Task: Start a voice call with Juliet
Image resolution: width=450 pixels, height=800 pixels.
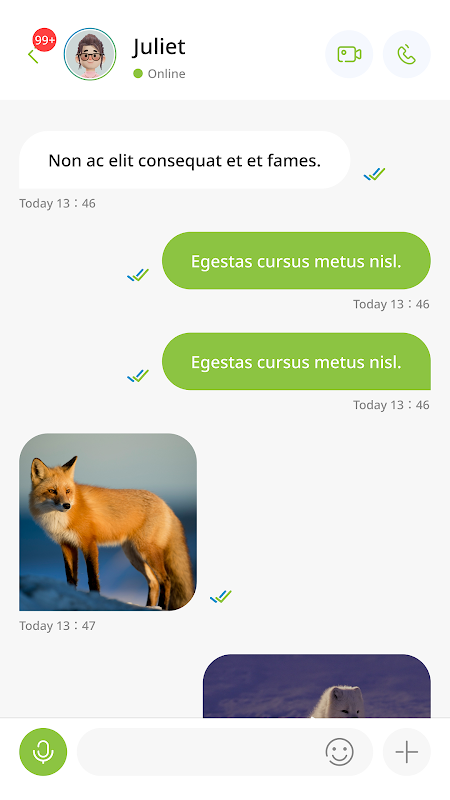Action: (x=407, y=54)
